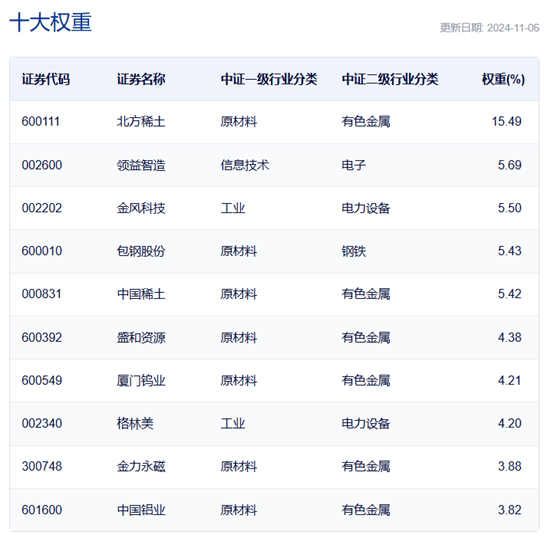
Task: Click the 钢铁 industry cell
Action: point(354,251)
